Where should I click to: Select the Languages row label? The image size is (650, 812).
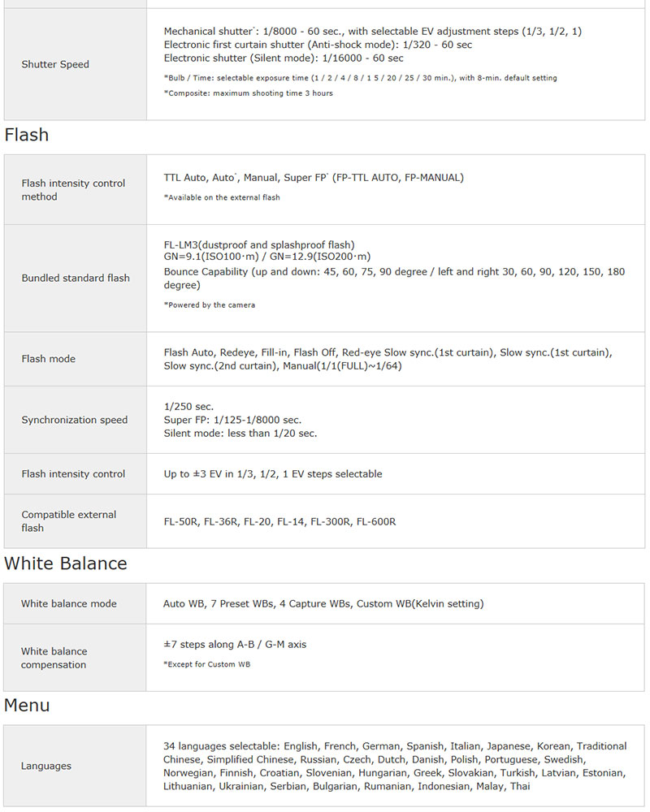click(46, 766)
